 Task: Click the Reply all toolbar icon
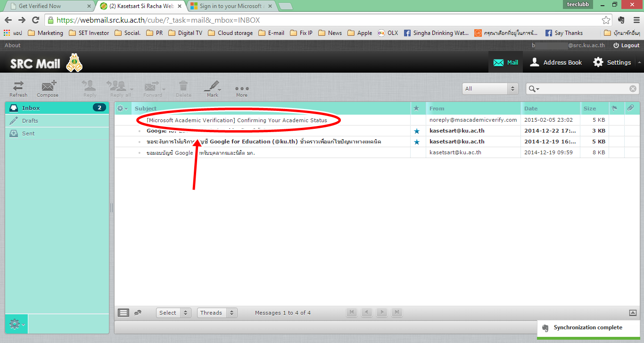[x=118, y=88]
